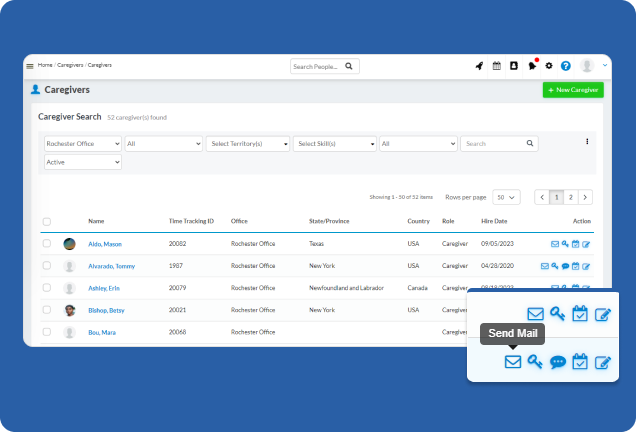Click the Search People input field

(317, 66)
